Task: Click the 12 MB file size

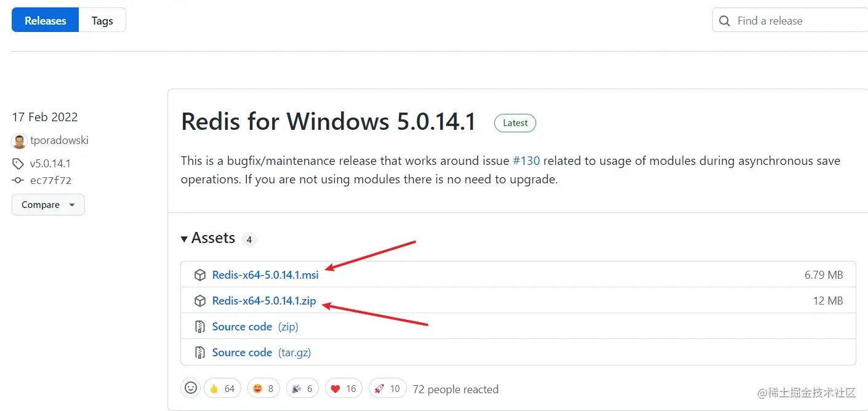Action: (828, 301)
